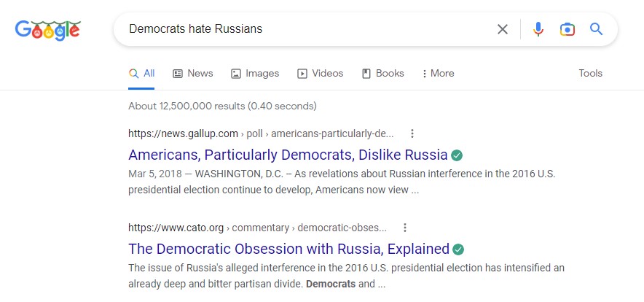Open the Google holiday logo homepage
The width and height of the screenshot is (644, 302).
47,30
